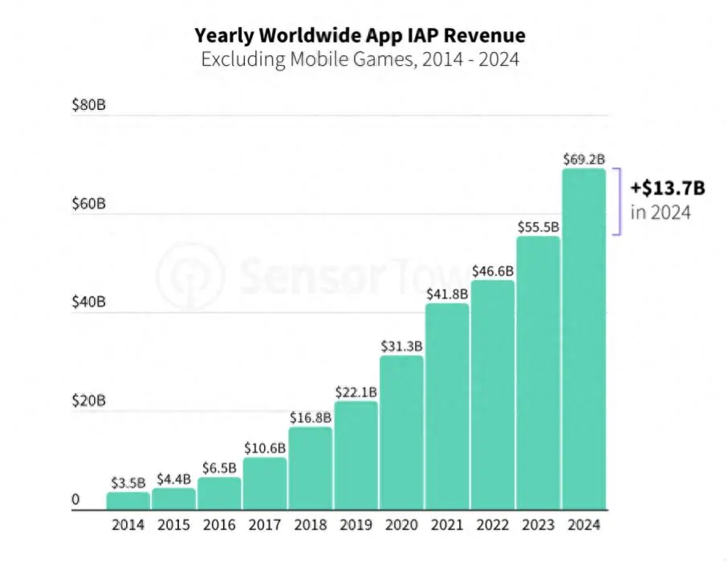The height and width of the screenshot is (563, 728).
Task: Click the 2020 bar labeled $31.3B
Action: click(401, 433)
